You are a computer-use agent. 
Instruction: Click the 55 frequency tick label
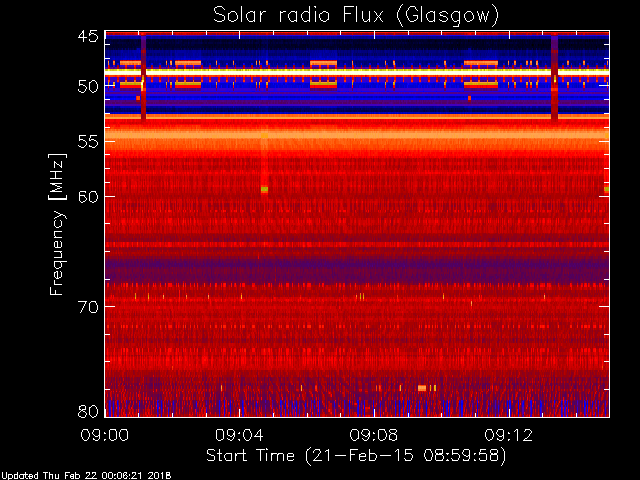coord(88,142)
